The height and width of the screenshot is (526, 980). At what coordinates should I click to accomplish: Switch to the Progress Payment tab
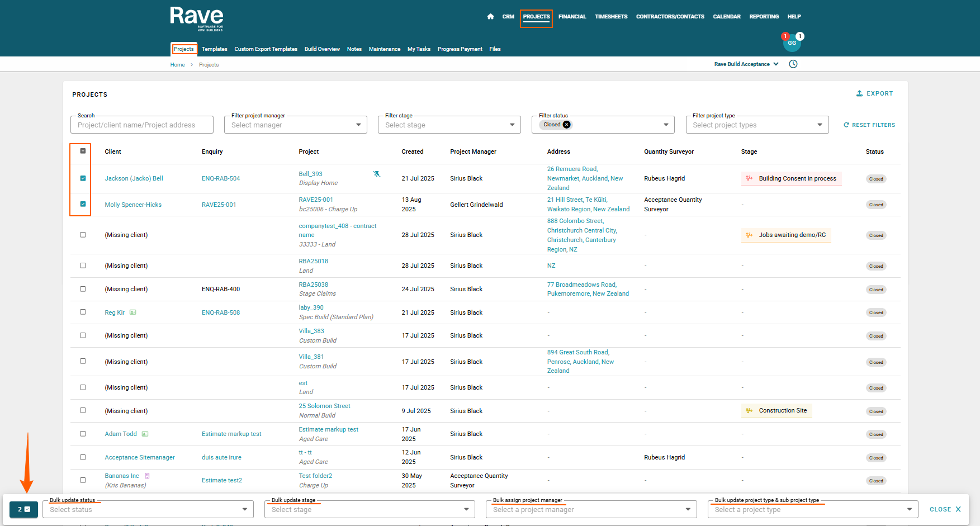click(x=460, y=49)
